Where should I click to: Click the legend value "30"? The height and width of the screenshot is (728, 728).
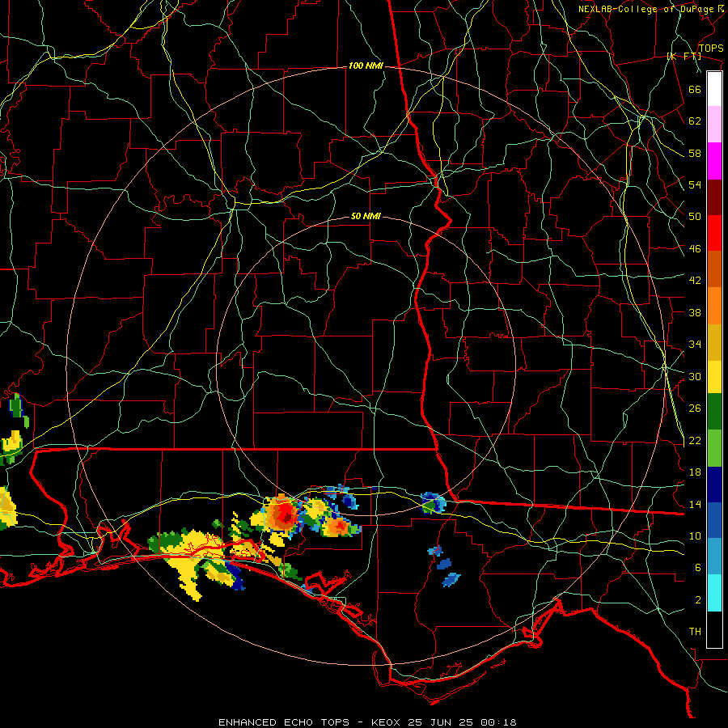(695, 376)
